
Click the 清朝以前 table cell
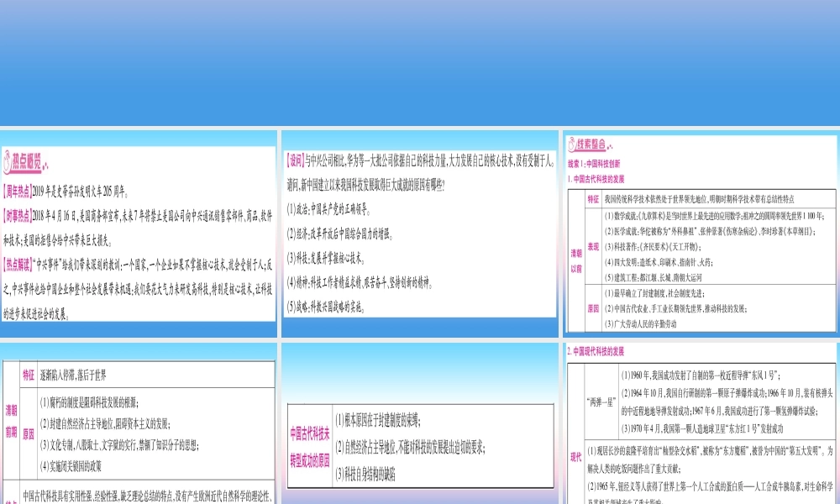tap(576, 261)
